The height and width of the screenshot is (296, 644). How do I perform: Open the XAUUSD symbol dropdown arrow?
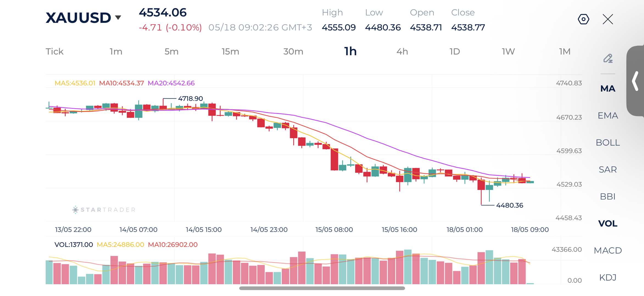pos(118,18)
